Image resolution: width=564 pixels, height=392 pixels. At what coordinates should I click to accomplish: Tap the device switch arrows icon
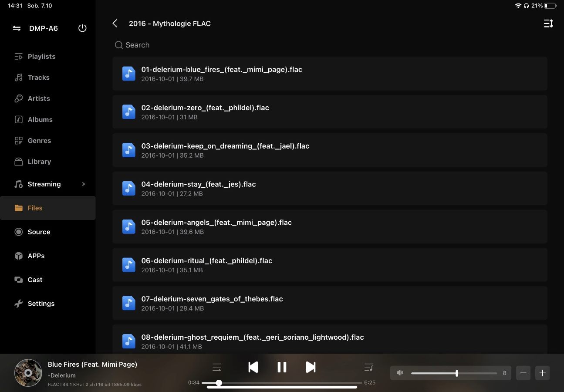pyautogui.click(x=17, y=28)
